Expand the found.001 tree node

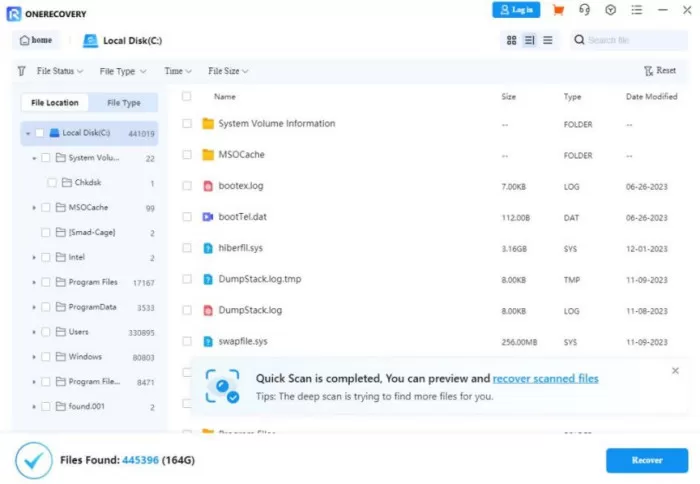pyautogui.click(x=34, y=407)
